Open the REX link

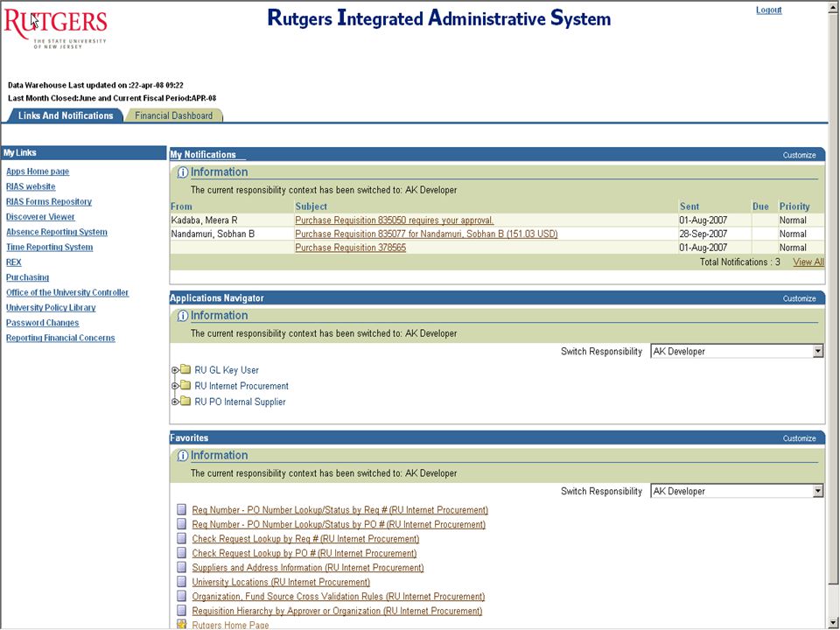[13, 262]
